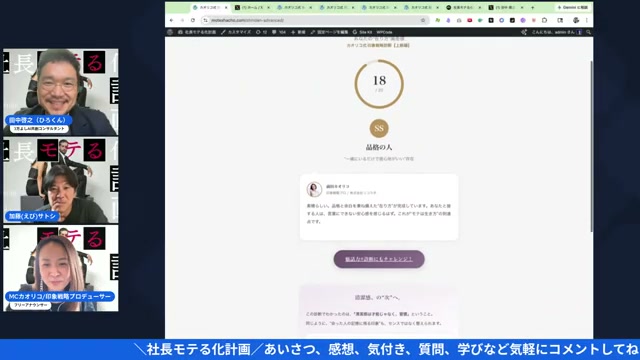
Task: Switch to the '(1) 田中 啓之' X tab
Action: [x=507, y=7]
